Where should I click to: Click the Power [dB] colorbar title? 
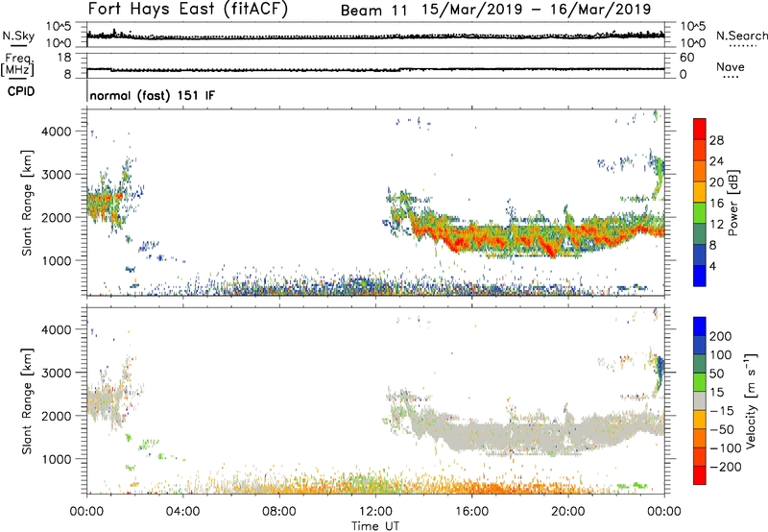click(733, 203)
